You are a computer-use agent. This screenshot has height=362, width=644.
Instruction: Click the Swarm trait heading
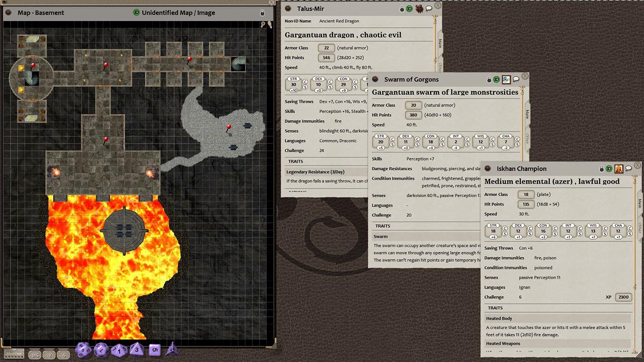(x=381, y=236)
